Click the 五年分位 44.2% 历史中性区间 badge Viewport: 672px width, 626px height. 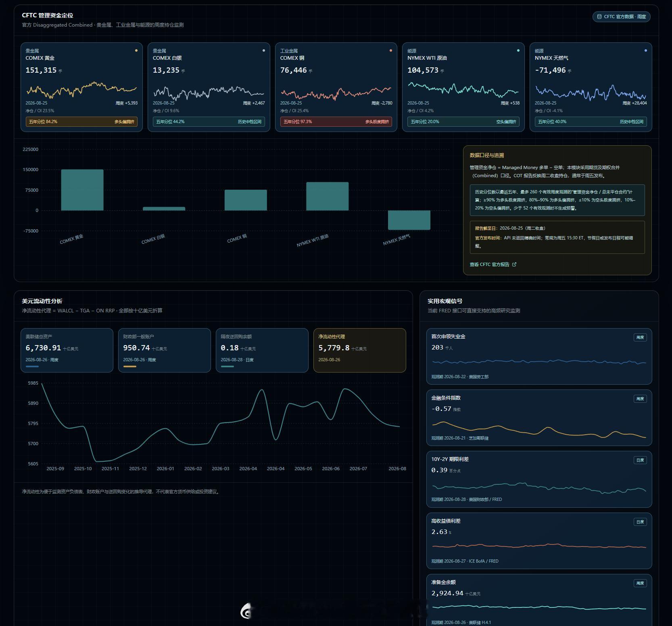(x=209, y=121)
